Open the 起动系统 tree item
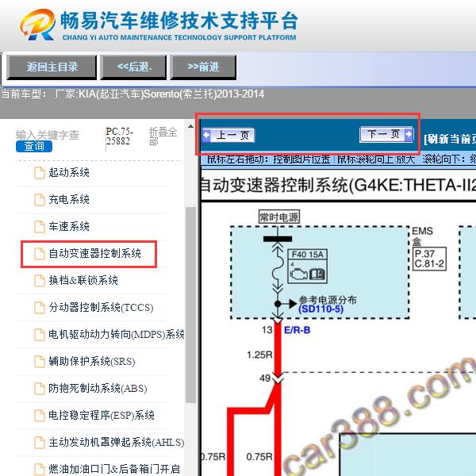 click(69, 172)
